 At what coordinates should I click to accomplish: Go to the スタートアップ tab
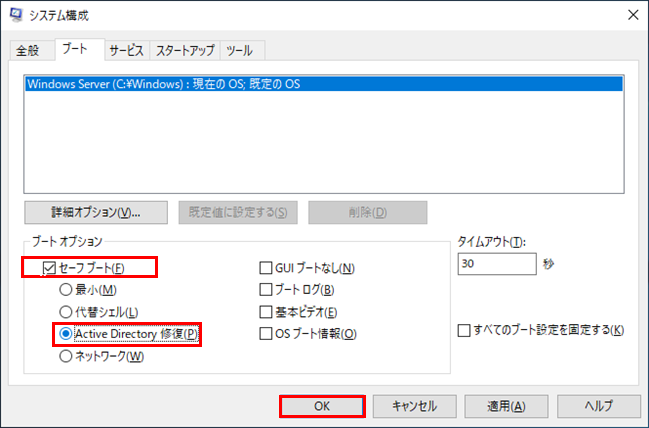(185, 51)
